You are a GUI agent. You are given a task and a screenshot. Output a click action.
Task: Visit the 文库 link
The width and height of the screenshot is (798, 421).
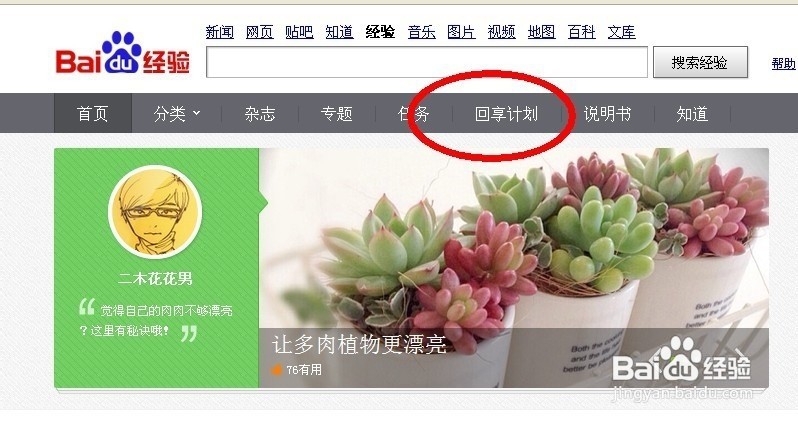pyautogui.click(x=621, y=32)
